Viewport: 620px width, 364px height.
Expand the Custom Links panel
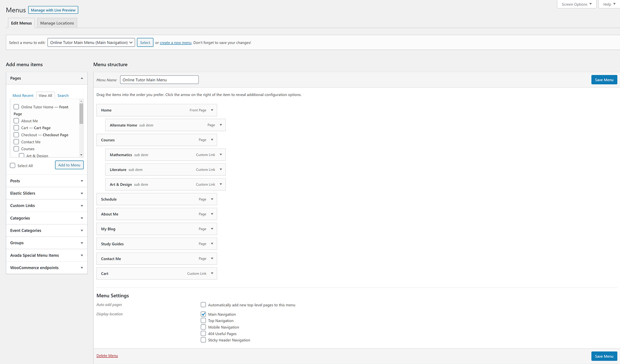tap(47, 206)
